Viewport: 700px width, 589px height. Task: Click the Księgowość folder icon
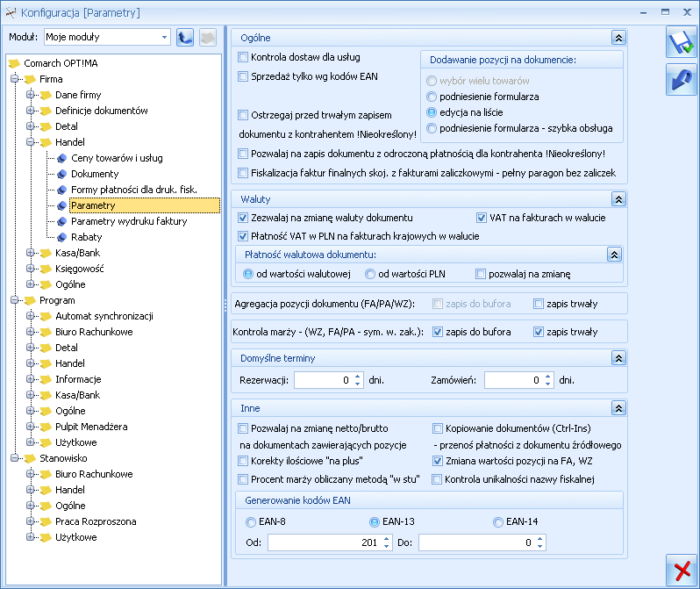pos(46,269)
